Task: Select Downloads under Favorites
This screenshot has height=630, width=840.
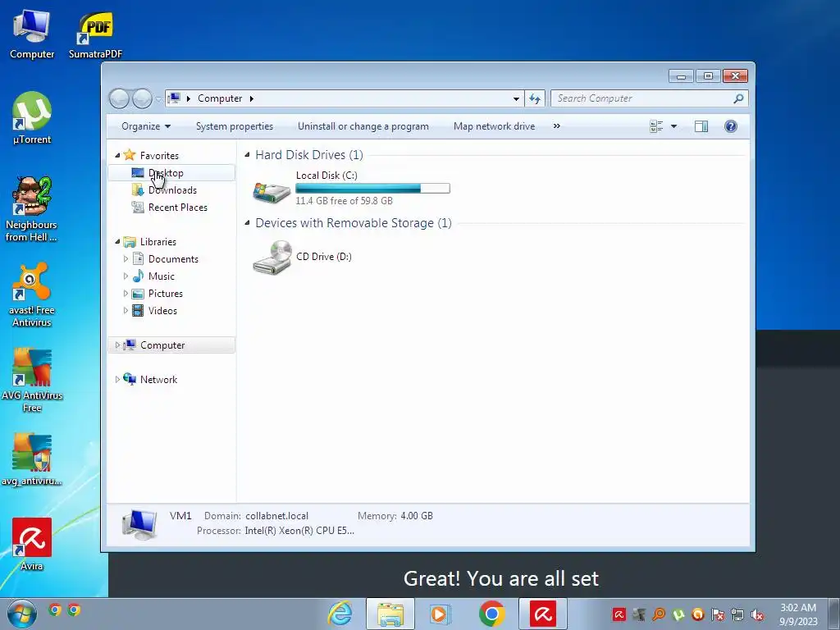Action: coord(171,190)
